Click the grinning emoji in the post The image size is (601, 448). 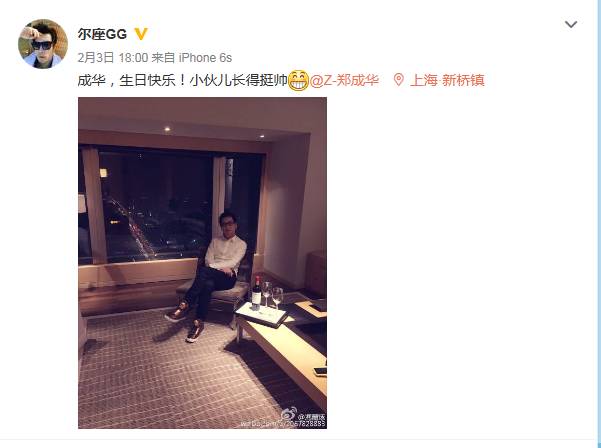pyautogui.click(x=298, y=80)
